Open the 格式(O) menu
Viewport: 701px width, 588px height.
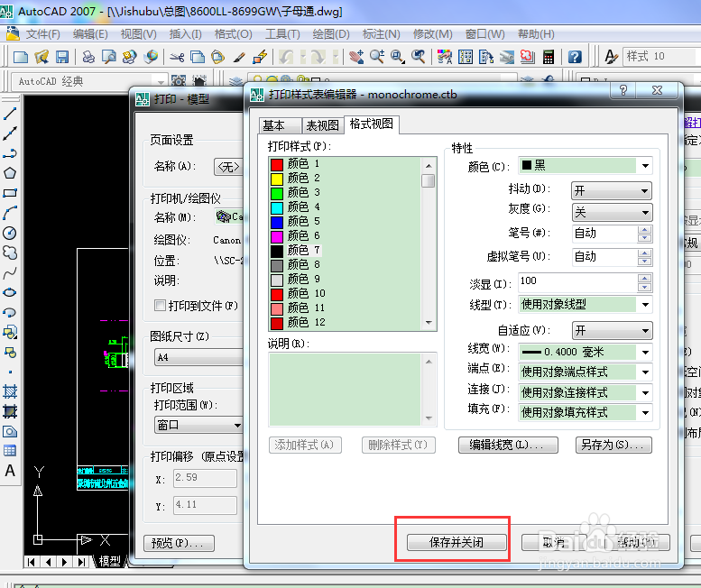tap(233, 34)
